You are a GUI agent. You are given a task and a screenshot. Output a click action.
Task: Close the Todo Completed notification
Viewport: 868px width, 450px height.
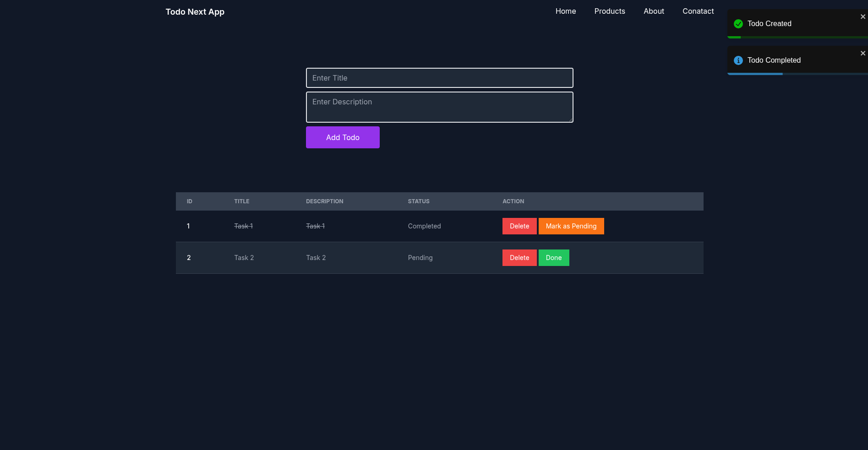863,54
